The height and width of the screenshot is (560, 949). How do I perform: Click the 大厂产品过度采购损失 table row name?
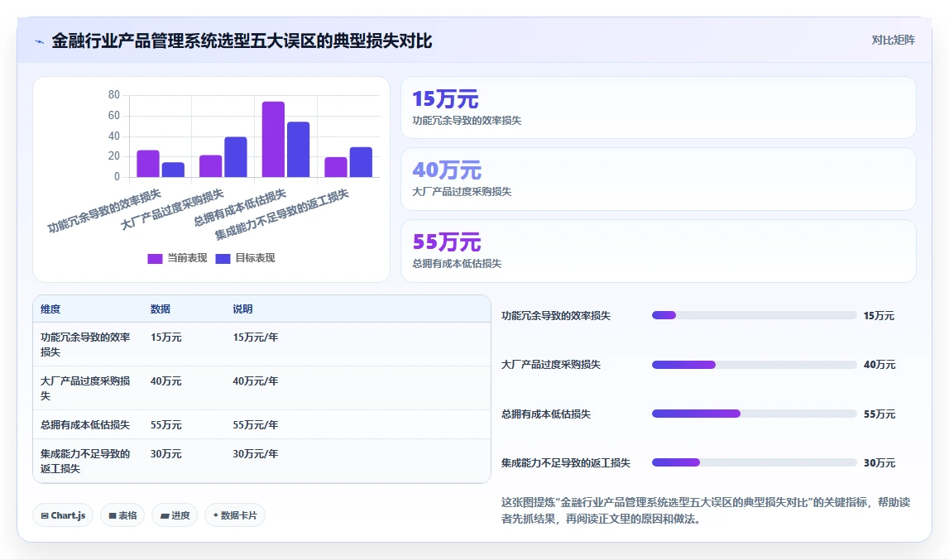[x=85, y=388]
